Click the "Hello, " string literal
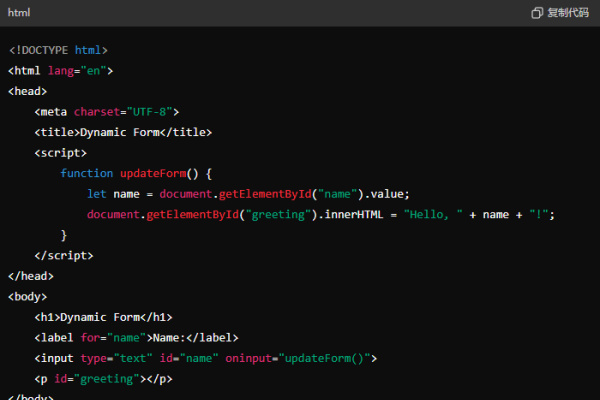 point(434,215)
